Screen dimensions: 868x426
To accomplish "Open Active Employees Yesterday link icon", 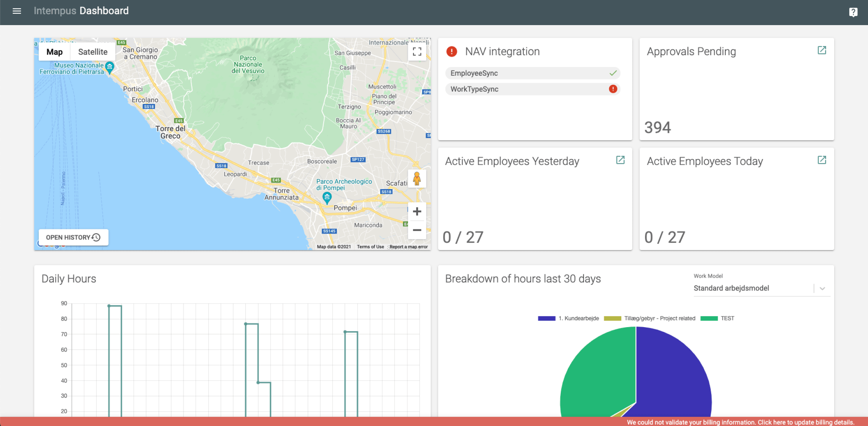I will click(x=620, y=160).
